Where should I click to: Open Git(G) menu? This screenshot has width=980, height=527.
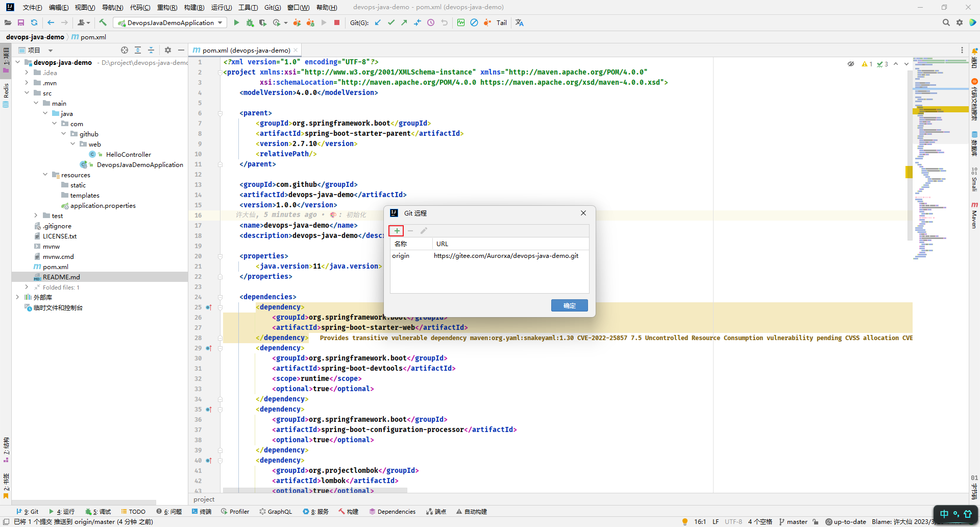[x=273, y=7]
